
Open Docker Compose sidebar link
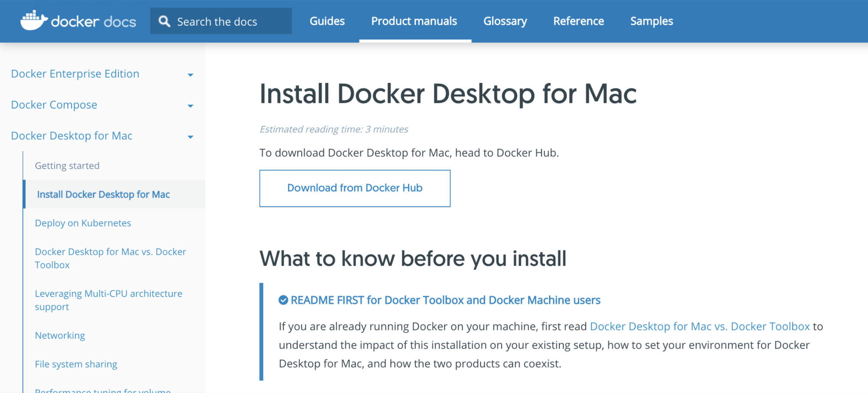(54, 105)
